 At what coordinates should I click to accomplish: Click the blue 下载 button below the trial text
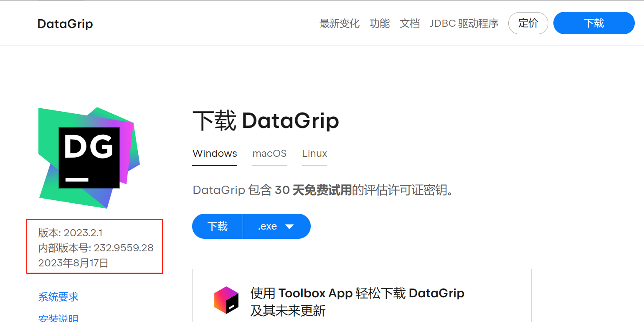[217, 226]
